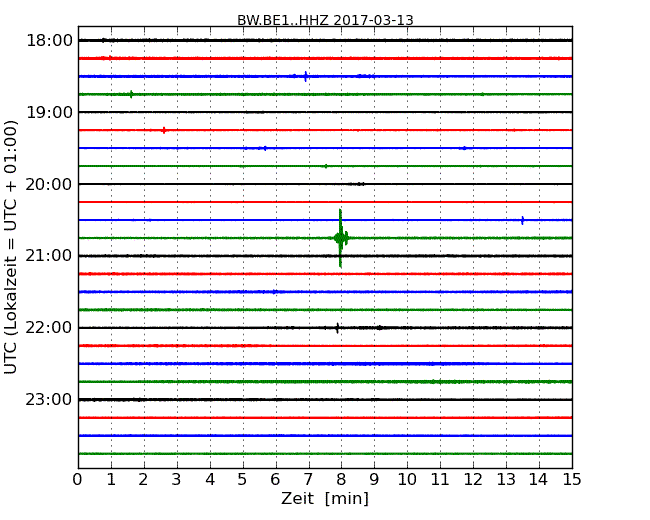Click the plot title BW.BE1..HHZ 2017-03-13
Screen dimensions: 650x520
[x=325, y=20]
